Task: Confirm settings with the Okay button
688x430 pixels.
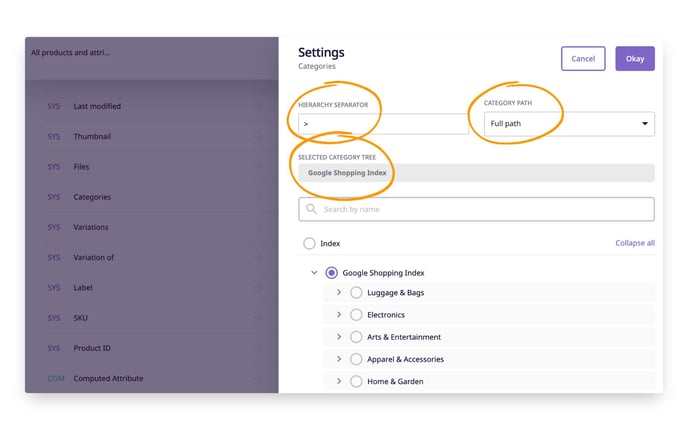Action: (634, 58)
